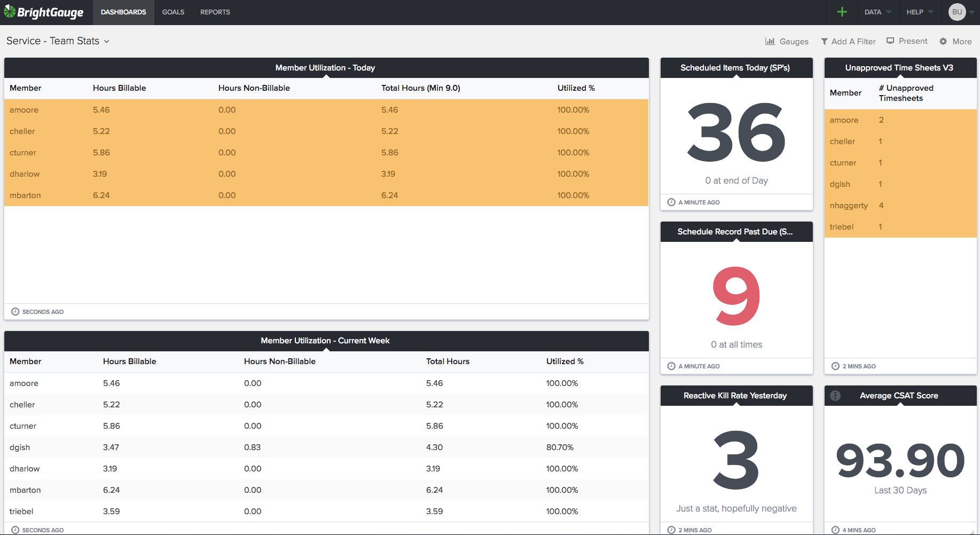This screenshot has height=535, width=980.
Task: Click clock icon in Average CSAT Score footer
Action: (835, 530)
